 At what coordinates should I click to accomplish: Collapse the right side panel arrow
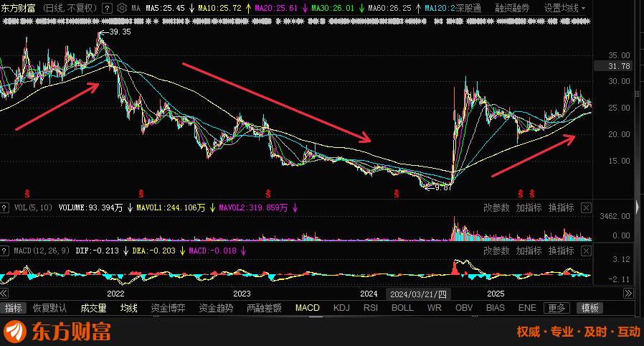638,206
